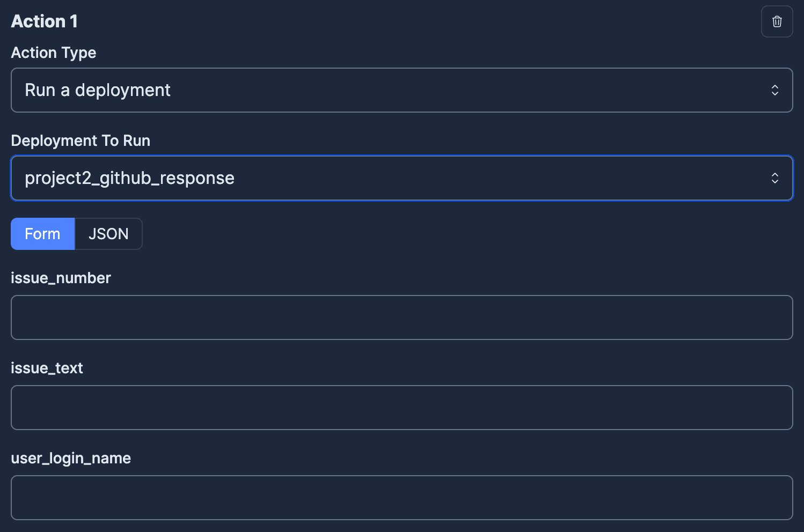
Task: Open the Action Type dropdown
Action: [401, 90]
